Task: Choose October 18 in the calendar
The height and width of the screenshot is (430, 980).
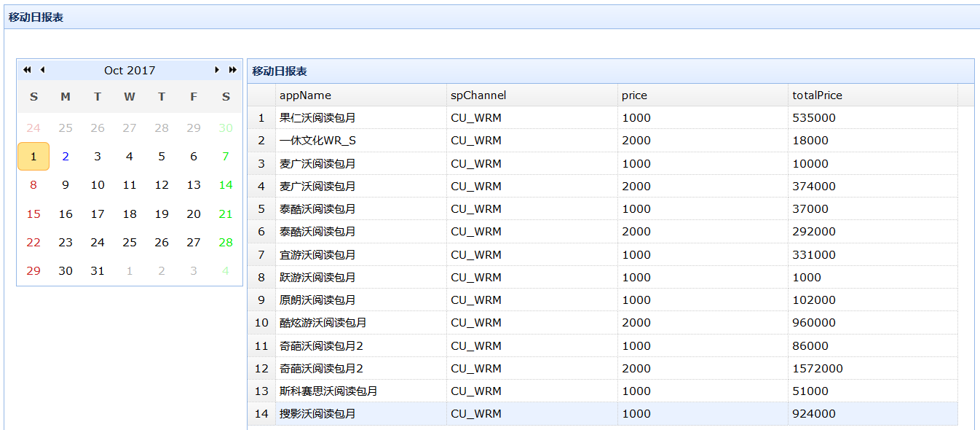Action: click(130, 214)
